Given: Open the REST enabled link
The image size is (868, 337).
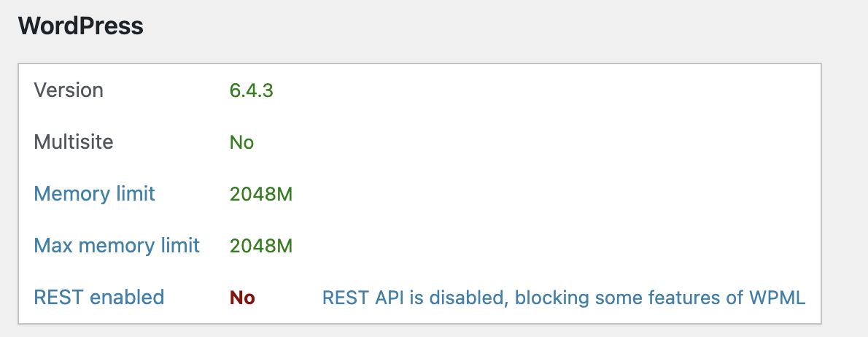Looking at the screenshot, I should coord(99,297).
